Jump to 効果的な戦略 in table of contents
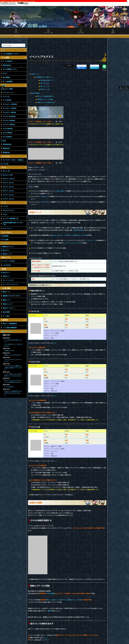The width and height of the screenshot is (129, 644). (x=35, y=93)
